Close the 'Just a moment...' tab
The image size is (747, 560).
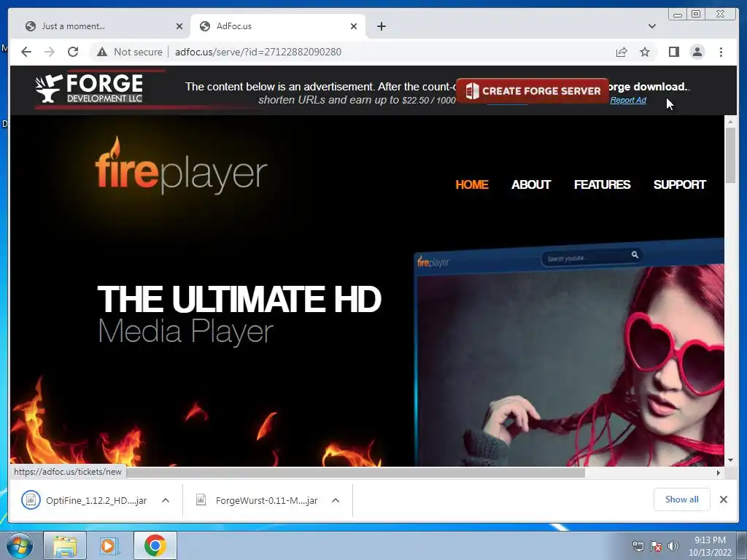click(179, 26)
